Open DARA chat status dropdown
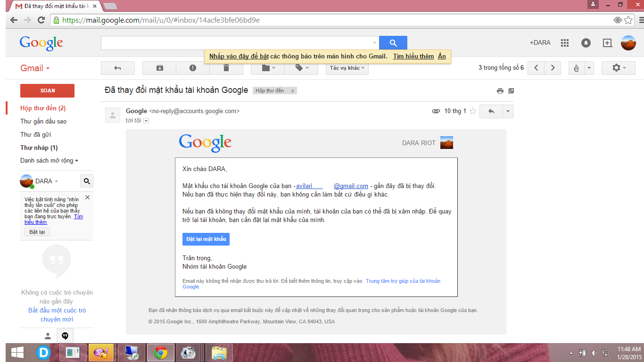This screenshot has width=644, height=362. (47, 181)
